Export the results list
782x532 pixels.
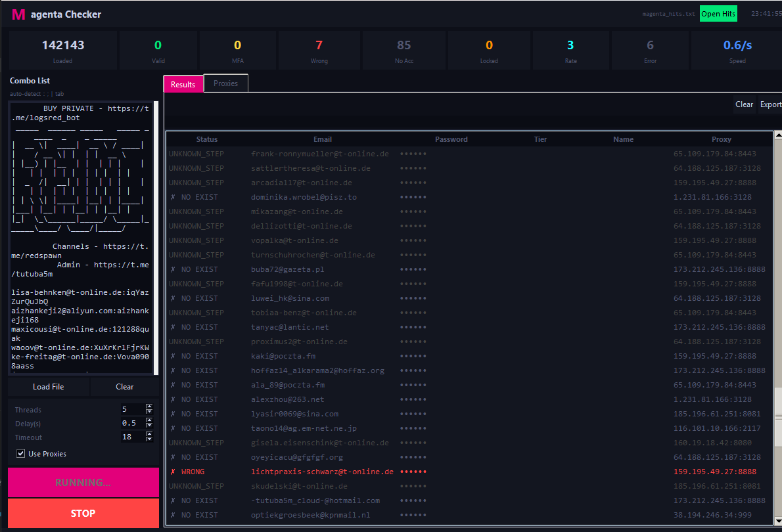[771, 104]
